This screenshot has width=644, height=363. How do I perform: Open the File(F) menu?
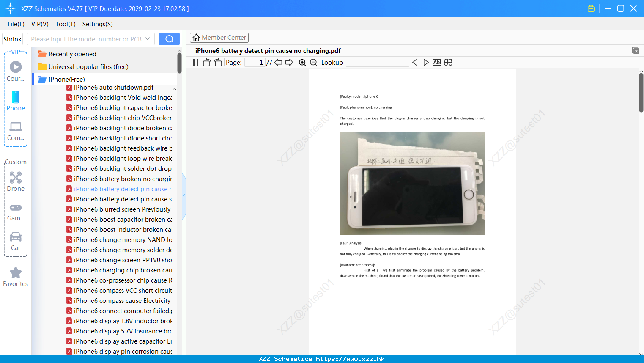point(16,24)
